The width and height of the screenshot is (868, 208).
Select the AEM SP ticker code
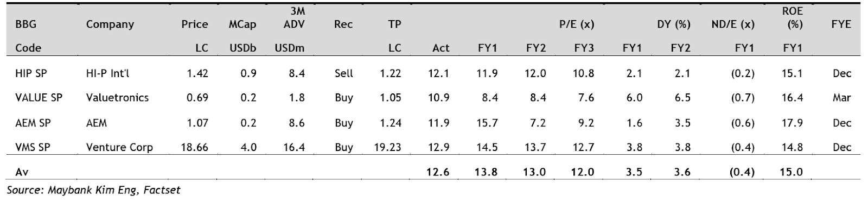click(33, 123)
